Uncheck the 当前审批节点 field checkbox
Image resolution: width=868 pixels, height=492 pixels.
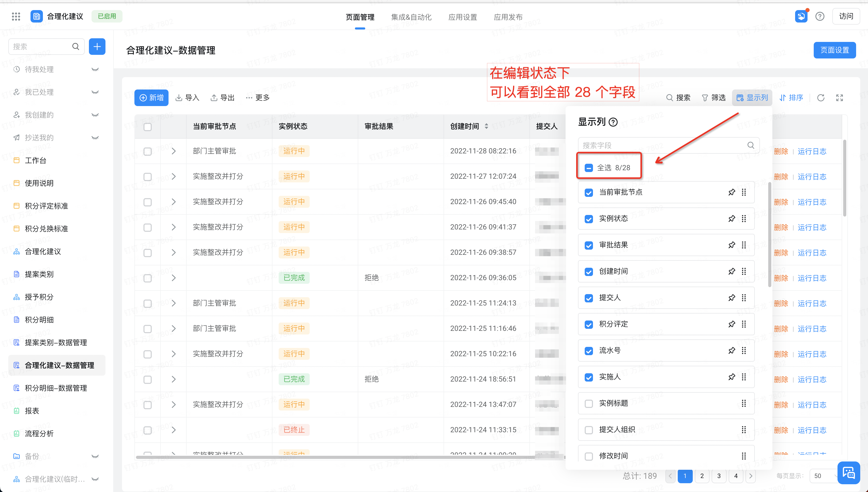tap(589, 193)
